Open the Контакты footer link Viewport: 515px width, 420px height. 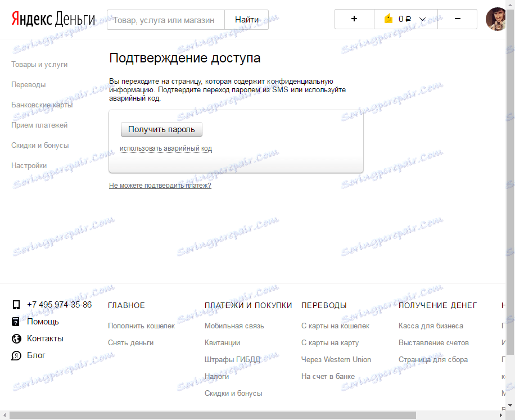click(45, 338)
